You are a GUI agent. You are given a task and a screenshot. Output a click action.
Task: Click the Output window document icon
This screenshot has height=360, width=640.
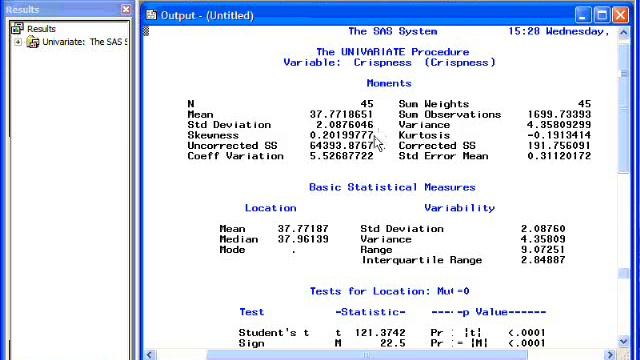(151, 15)
